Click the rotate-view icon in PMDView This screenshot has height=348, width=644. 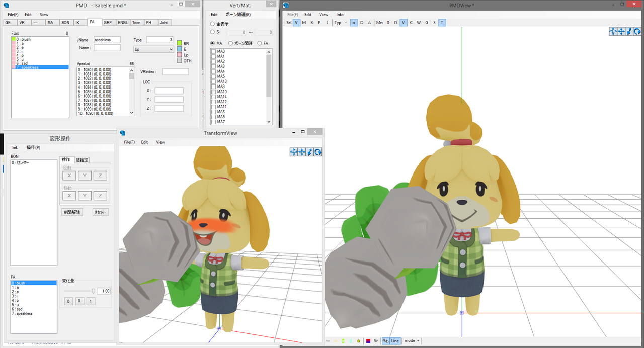tap(637, 31)
